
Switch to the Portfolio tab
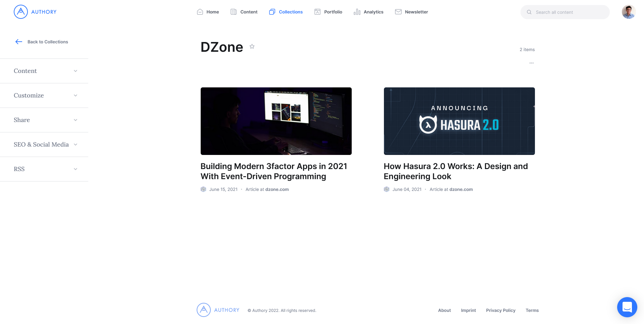pos(328,12)
